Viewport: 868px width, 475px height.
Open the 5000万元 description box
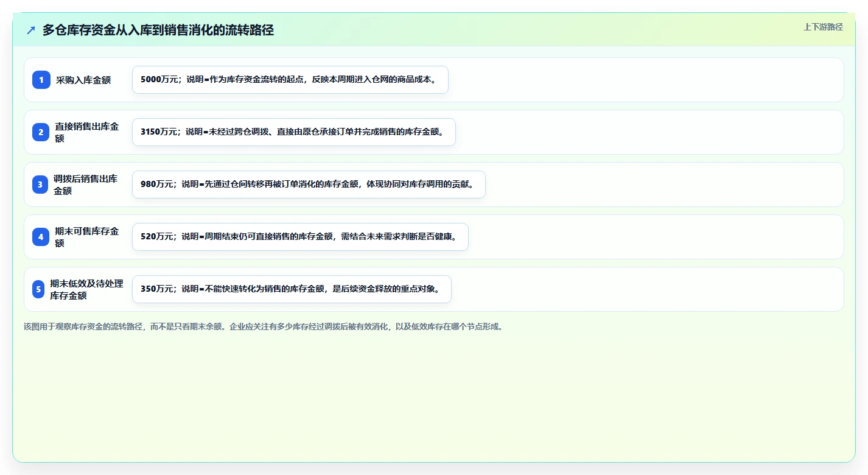290,80
